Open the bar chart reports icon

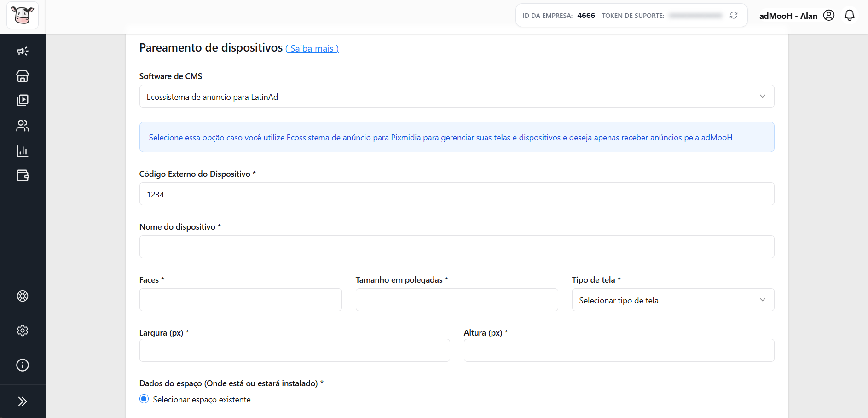click(23, 151)
